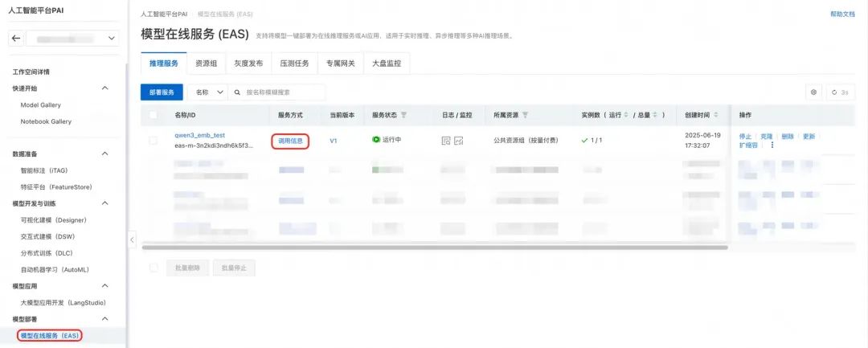Click the 调用信息 link
868x348 pixels.
coord(290,141)
